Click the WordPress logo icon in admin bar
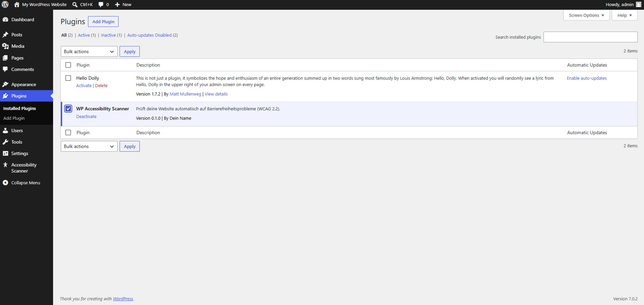Image resolution: width=644 pixels, height=305 pixels. pos(5,4)
